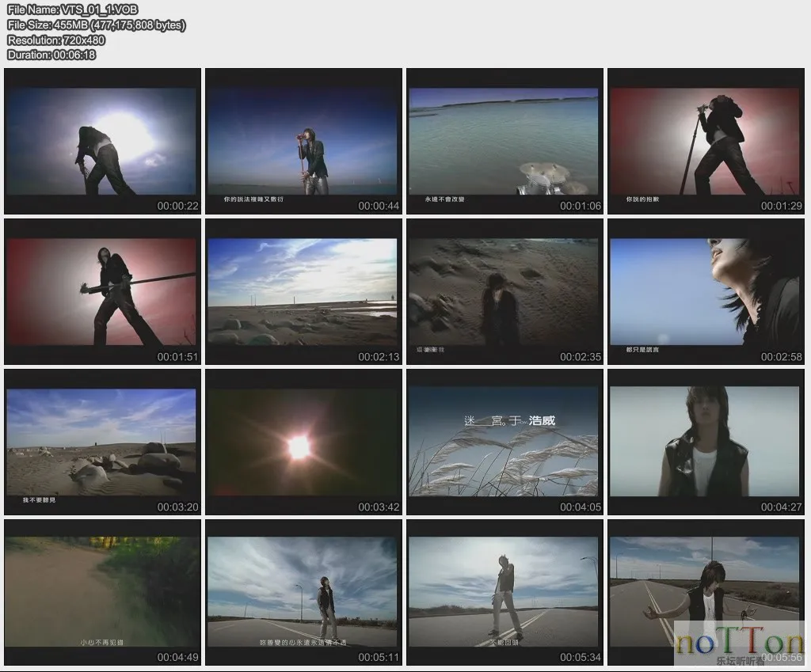Click the dirt path thumbnail at 00:04:49

click(103, 591)
